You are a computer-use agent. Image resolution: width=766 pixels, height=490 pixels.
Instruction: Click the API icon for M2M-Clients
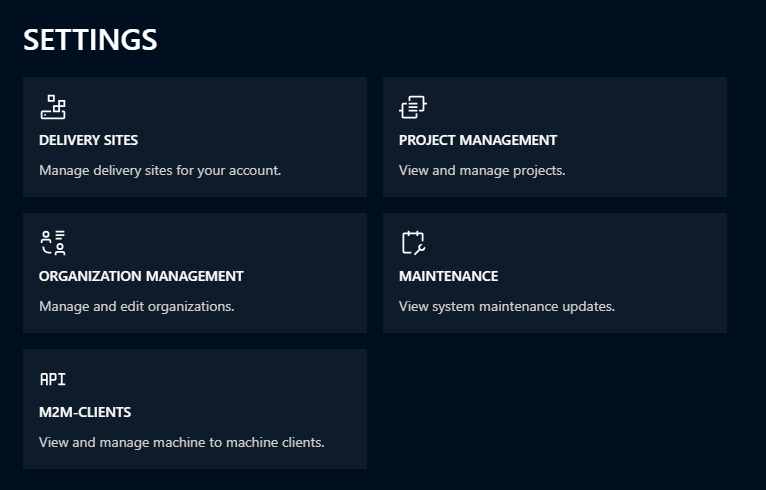pyautogui.click(x=52, y=379)
